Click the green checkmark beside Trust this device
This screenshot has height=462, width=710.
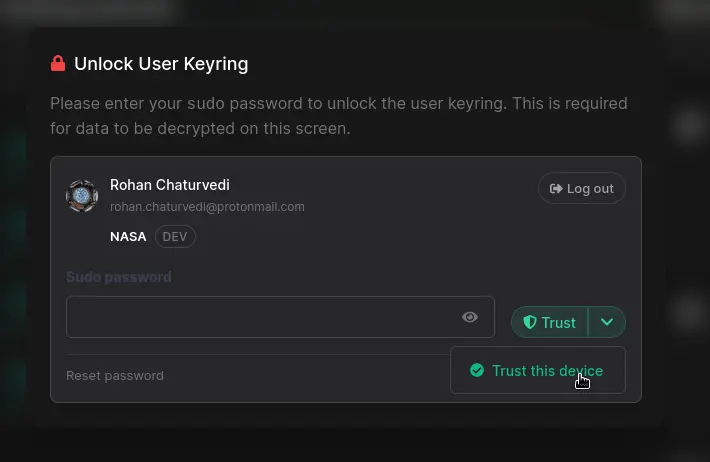(476, 371)
